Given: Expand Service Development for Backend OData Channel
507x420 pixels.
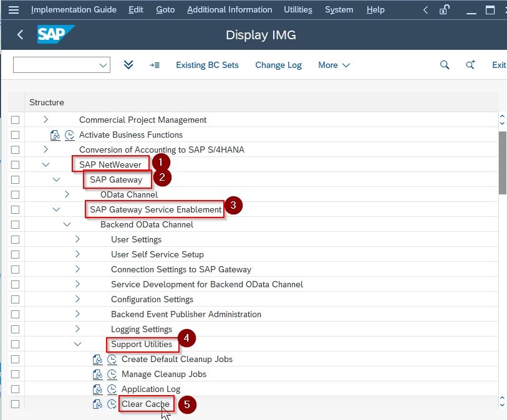Looking at the screenshot, I should click(77, 284).
